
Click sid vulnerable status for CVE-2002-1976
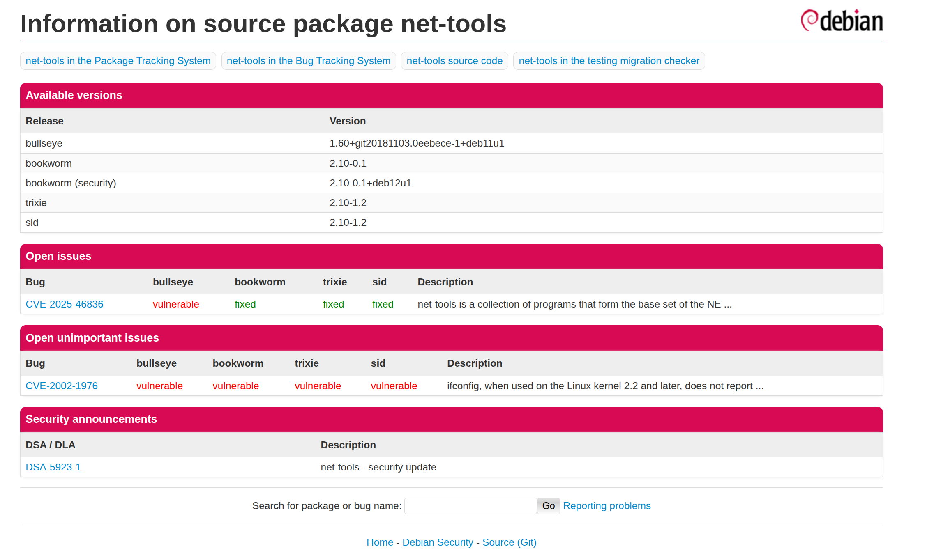tap(394, 386)
